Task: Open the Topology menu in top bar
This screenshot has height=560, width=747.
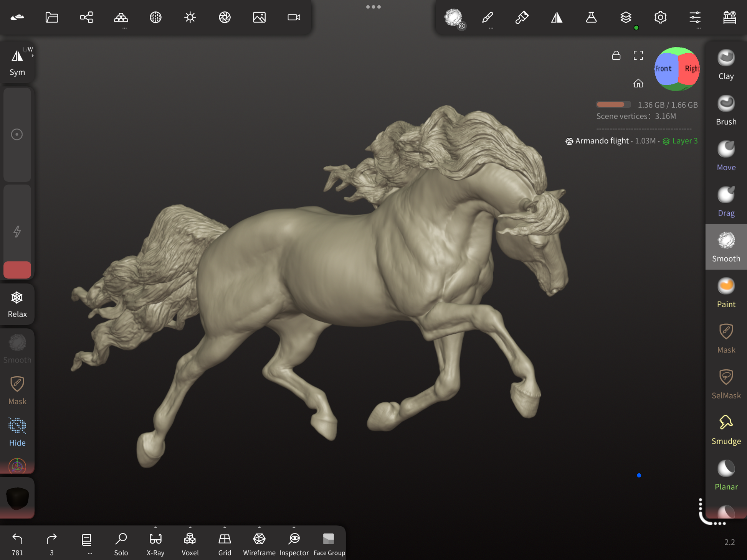Action: pos(121,17)
